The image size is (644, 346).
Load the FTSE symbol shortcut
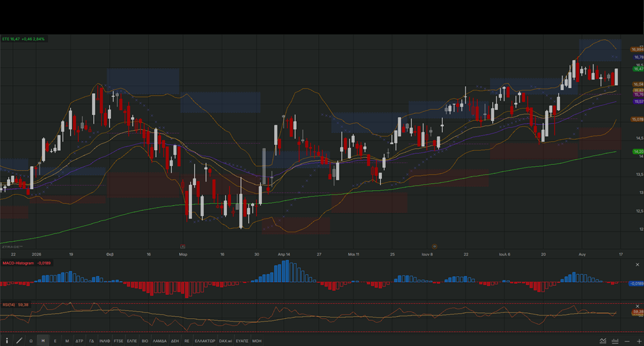click(x=118, y=341)
